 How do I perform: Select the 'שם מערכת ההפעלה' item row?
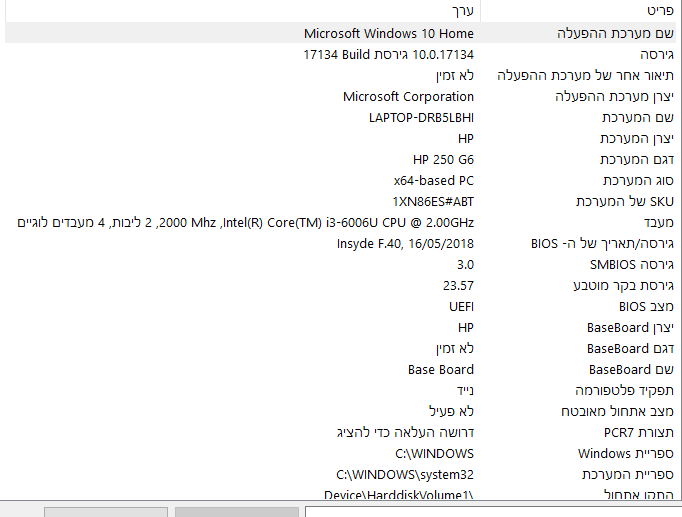point(341,33)
